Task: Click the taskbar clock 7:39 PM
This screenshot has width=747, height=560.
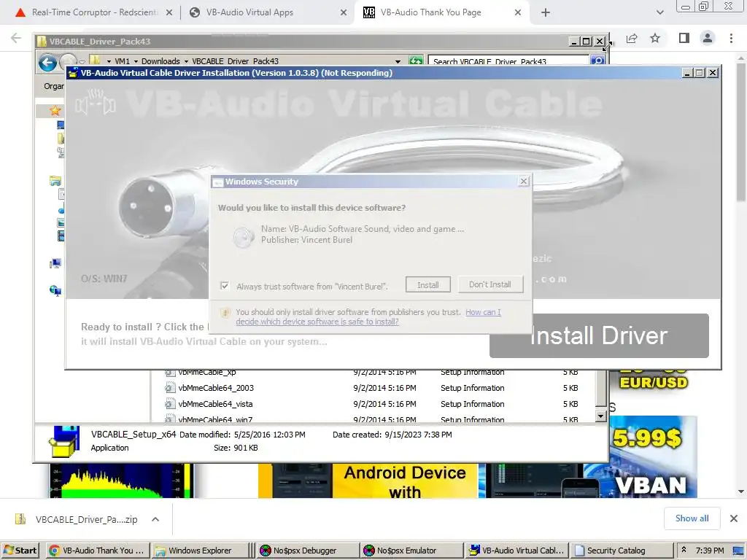Action: (x=709, y=551)
